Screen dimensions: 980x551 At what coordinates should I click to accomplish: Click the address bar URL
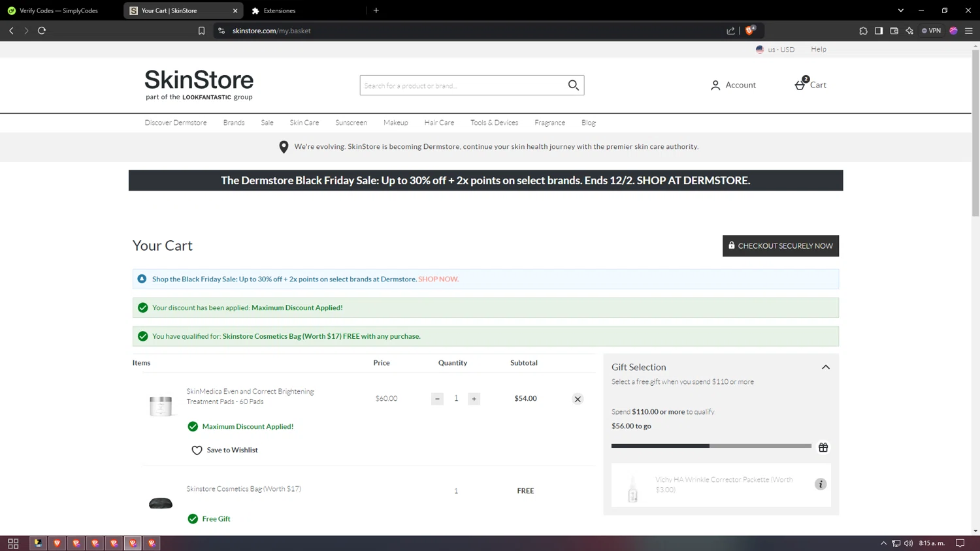(x=271, y=31)
